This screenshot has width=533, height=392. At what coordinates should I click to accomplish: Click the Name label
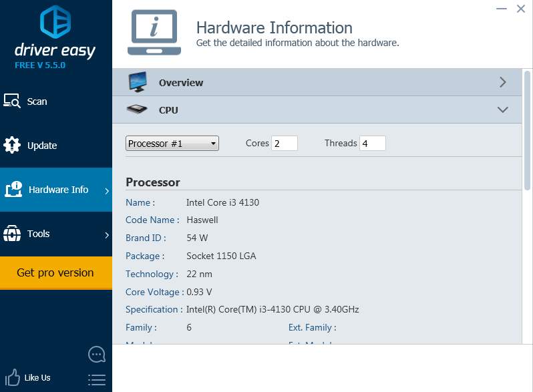(x=140, y=202)
